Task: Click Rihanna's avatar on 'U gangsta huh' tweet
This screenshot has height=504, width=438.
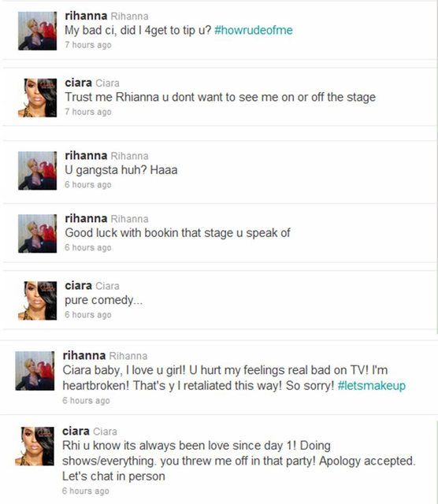Action: coord(37,171)
